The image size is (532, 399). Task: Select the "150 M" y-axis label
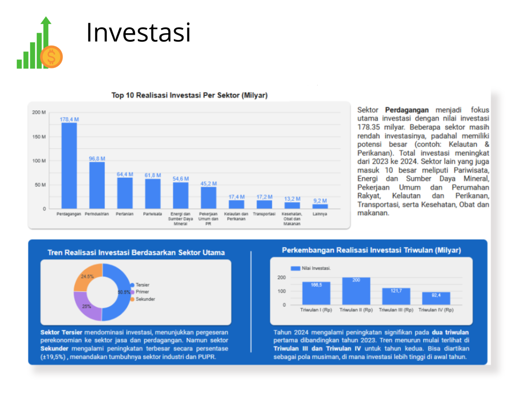(x=39, y=137)
